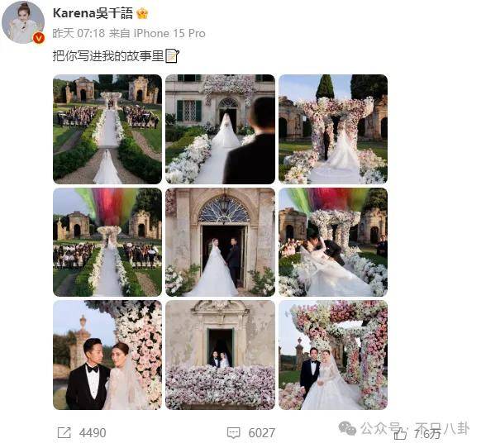View the 6027 comments count
This screenshot has height=448, width=486.
coord(261,433)
